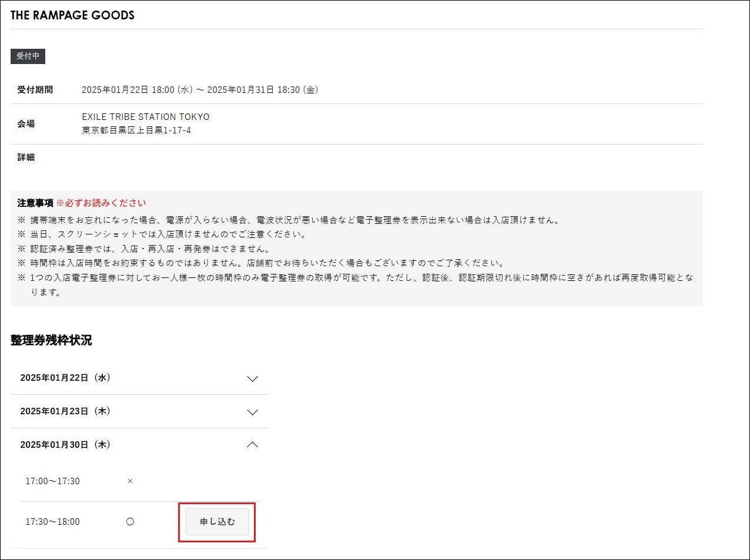Click the note starting 認証済み整理券では
The image size is (750, 560).
145,249
